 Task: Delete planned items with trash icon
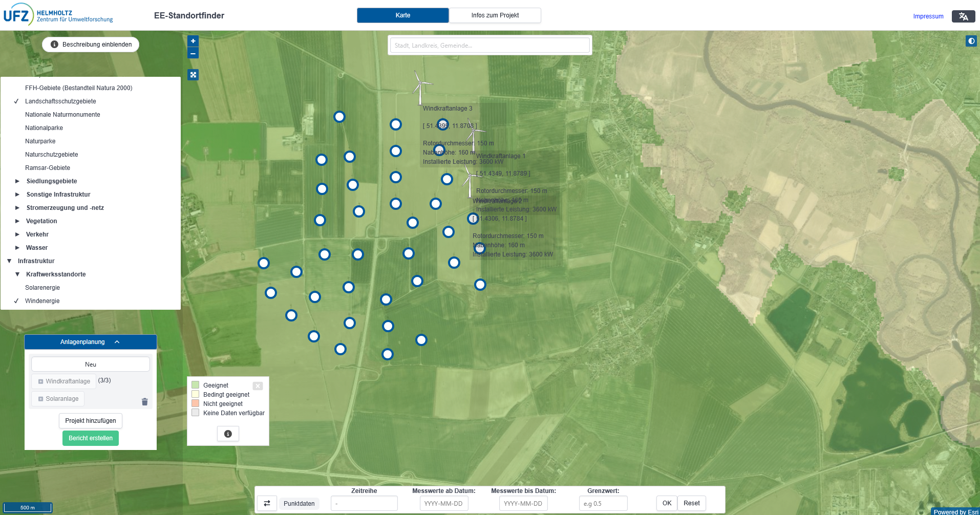144,402
